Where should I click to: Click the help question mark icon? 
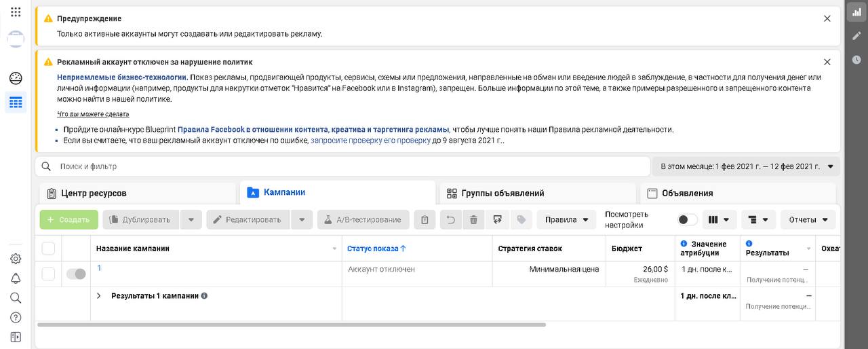click(x=16, y=317)
